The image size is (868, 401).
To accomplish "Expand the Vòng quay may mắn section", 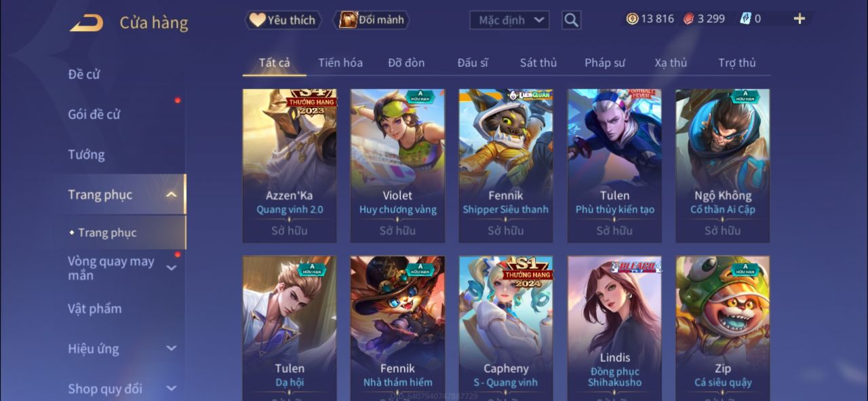I will [172, 268].
